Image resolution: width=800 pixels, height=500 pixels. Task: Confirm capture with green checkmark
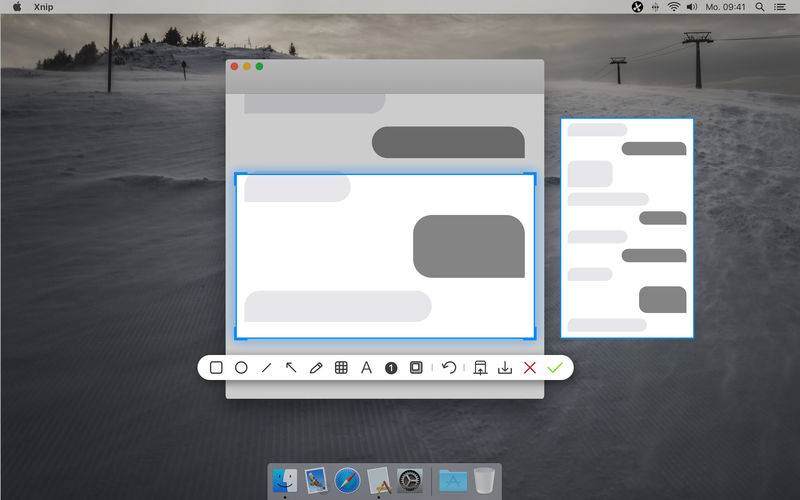[x=555, y=367]
